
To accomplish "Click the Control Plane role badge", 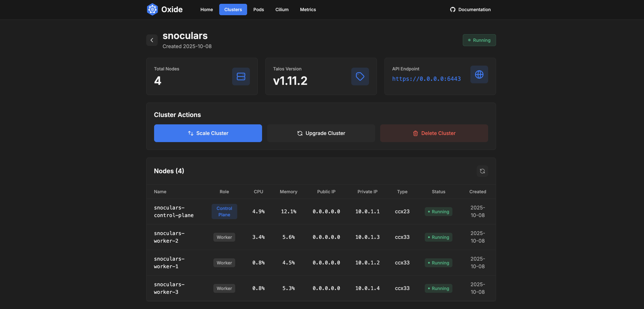I will pyautogui.click(x=224, y=211).
